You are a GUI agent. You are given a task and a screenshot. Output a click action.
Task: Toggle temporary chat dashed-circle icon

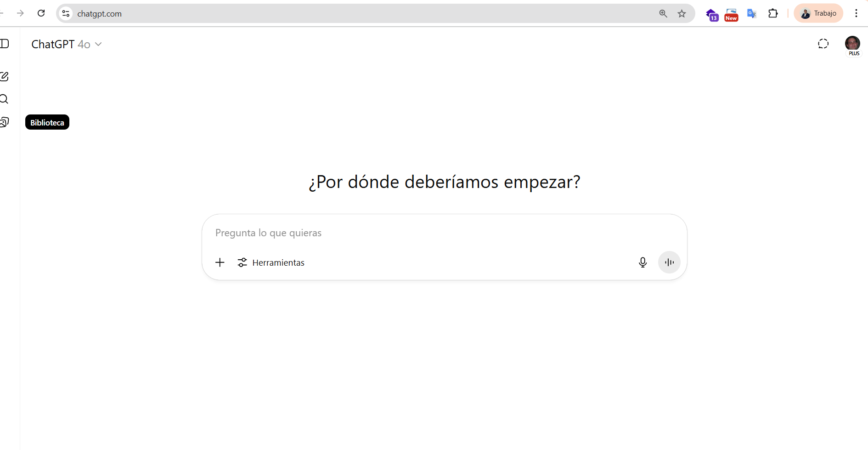pos(823,44)
